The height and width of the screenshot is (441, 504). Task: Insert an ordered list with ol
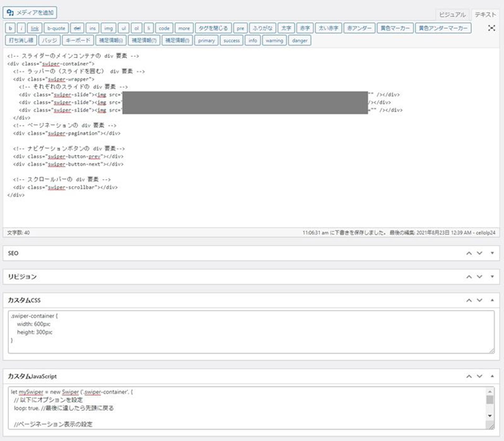click(136, 28)
